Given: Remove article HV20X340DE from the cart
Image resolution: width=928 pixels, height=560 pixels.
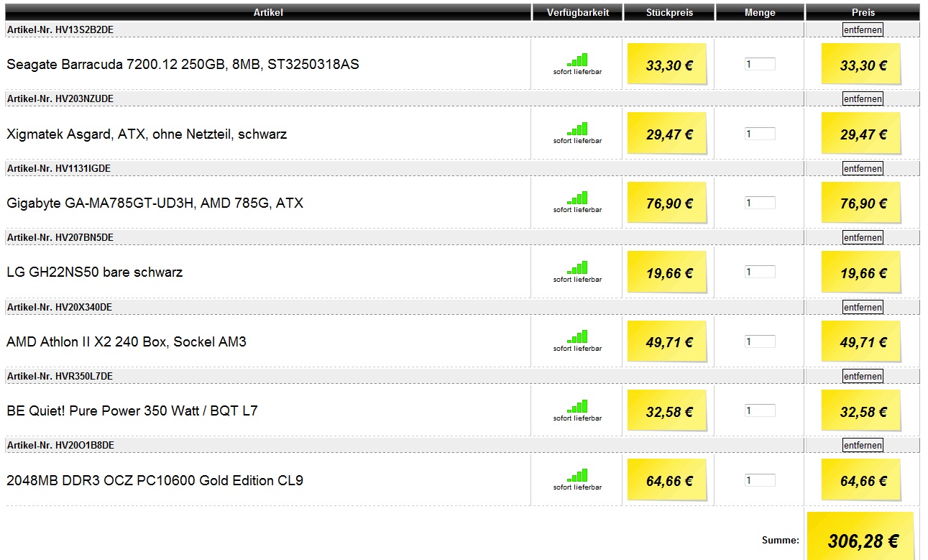Looking at the screenshot, I should [x=863, y=307].
